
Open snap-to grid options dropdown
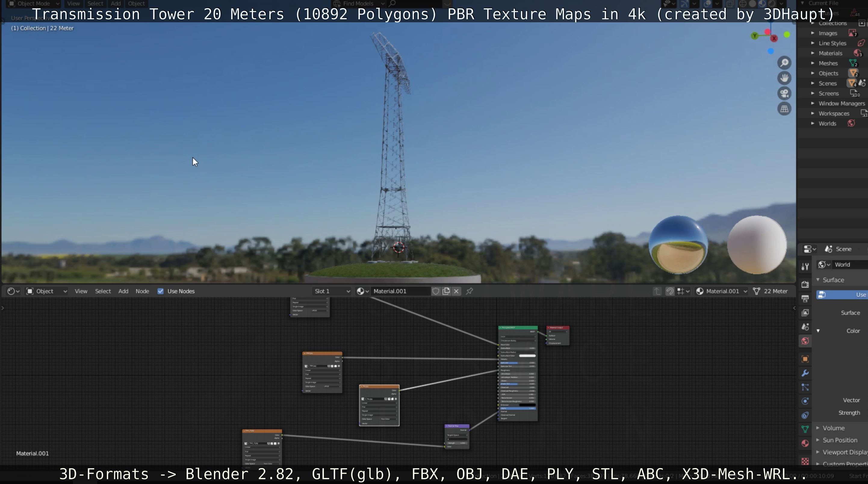[x=683, y=291]
